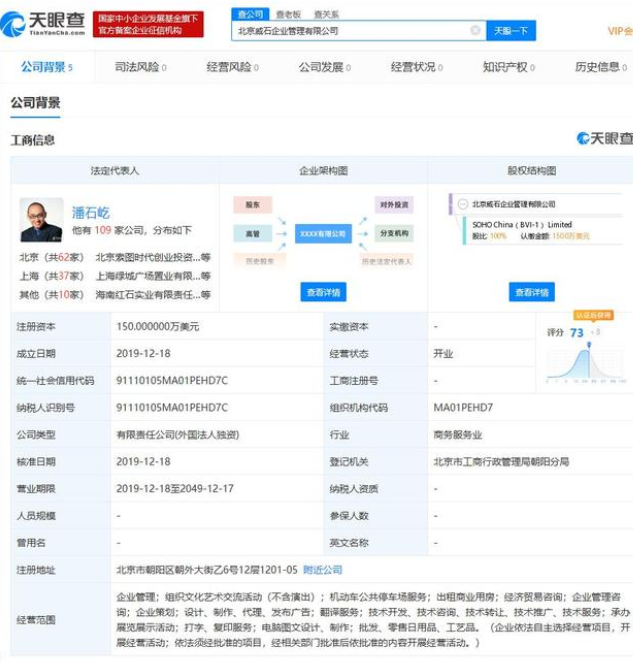Click the score value 73
The width and height of the screenshot is (633, 662).
[x=576, y=333]
